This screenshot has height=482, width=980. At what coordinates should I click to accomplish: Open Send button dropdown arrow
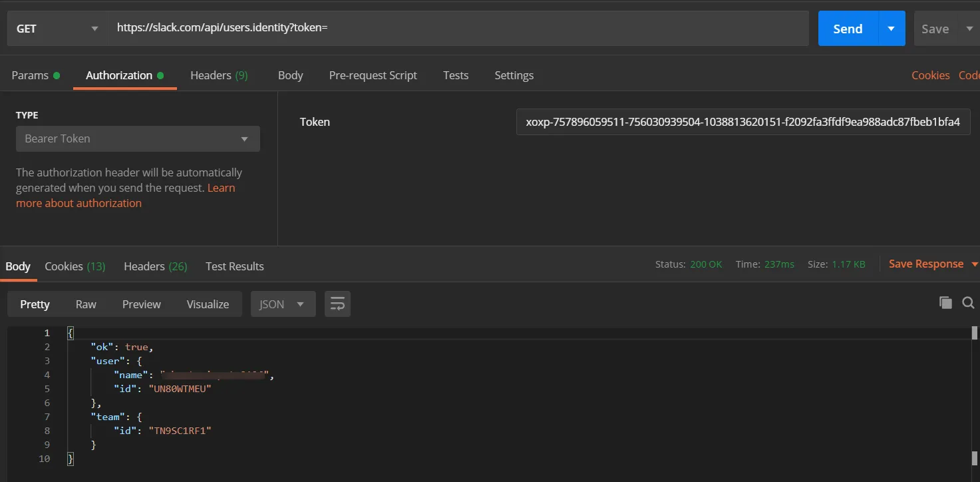pos(892,29)
